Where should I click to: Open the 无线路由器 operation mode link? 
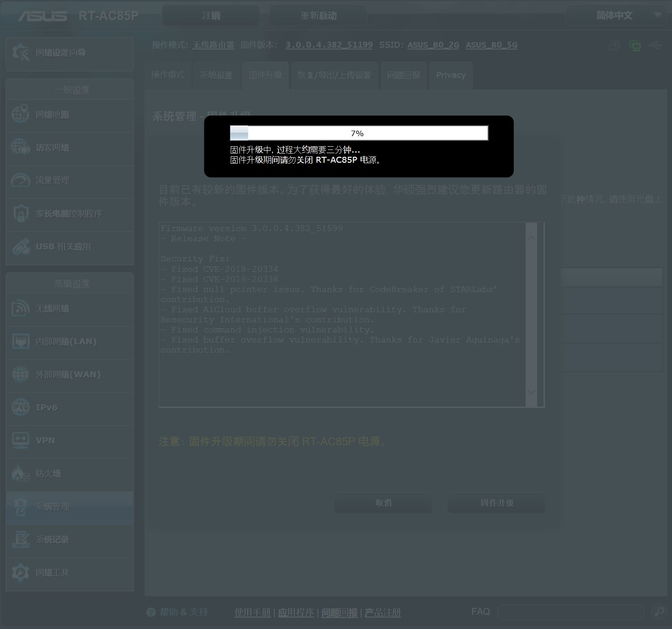point(213,45)
